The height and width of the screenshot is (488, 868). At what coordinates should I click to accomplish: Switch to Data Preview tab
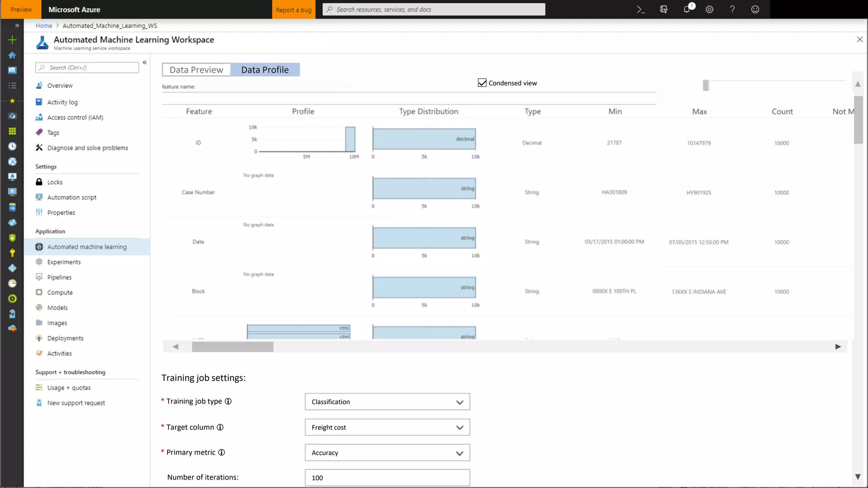(x=196, y=69)
